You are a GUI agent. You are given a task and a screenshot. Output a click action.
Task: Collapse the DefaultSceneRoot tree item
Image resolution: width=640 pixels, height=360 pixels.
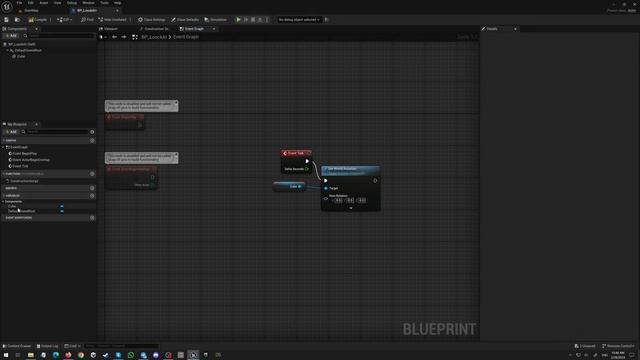coord(7,50)
